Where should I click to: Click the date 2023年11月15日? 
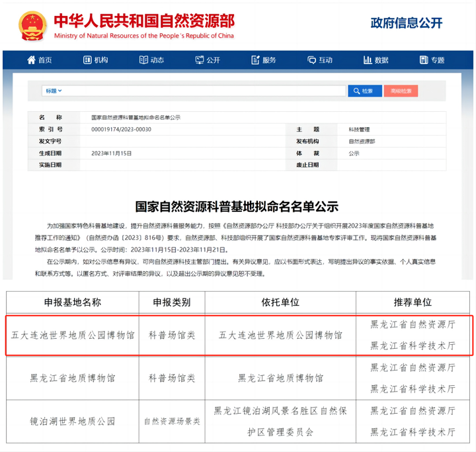(111, 154)
